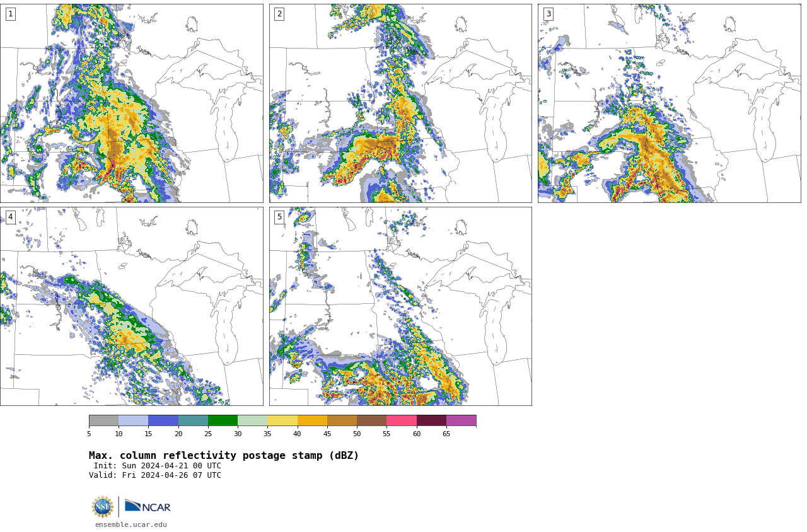This screenshot has height=532, width=807.
Task: Open ensemble member 3 reflectivity map
Action: click(x=669, y=103)
